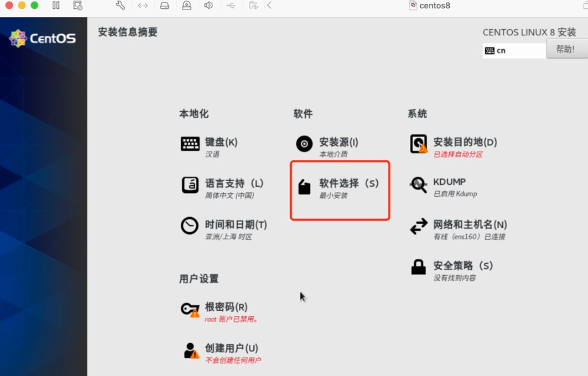The width and height of the screenshot is (588, 376).
Task: Open 语言支持 (L) label
Action: pyautogui.click(x=234, y=183)
